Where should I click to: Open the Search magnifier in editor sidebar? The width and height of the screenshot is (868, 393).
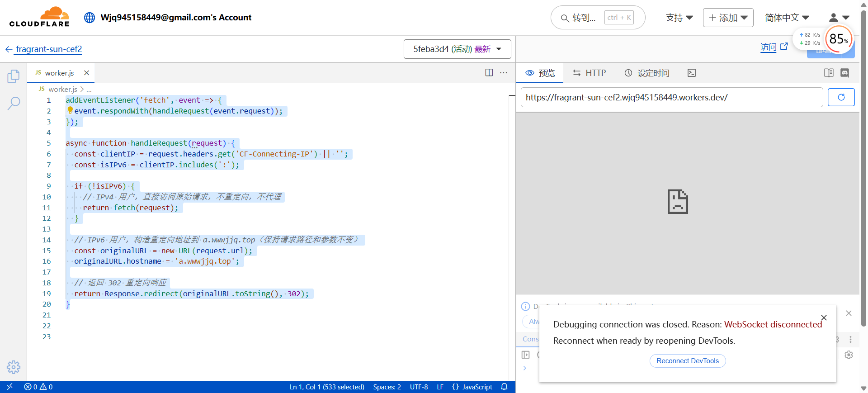click(14, 104)
